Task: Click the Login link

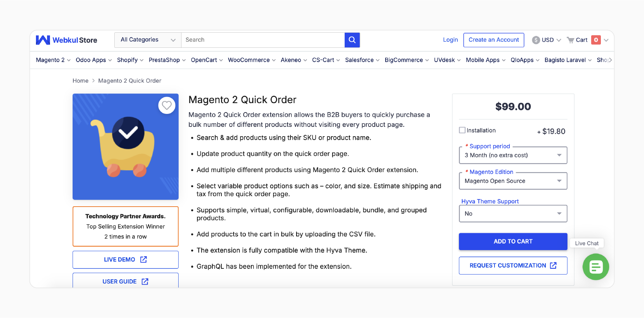Action: click(x=450, y=40)
